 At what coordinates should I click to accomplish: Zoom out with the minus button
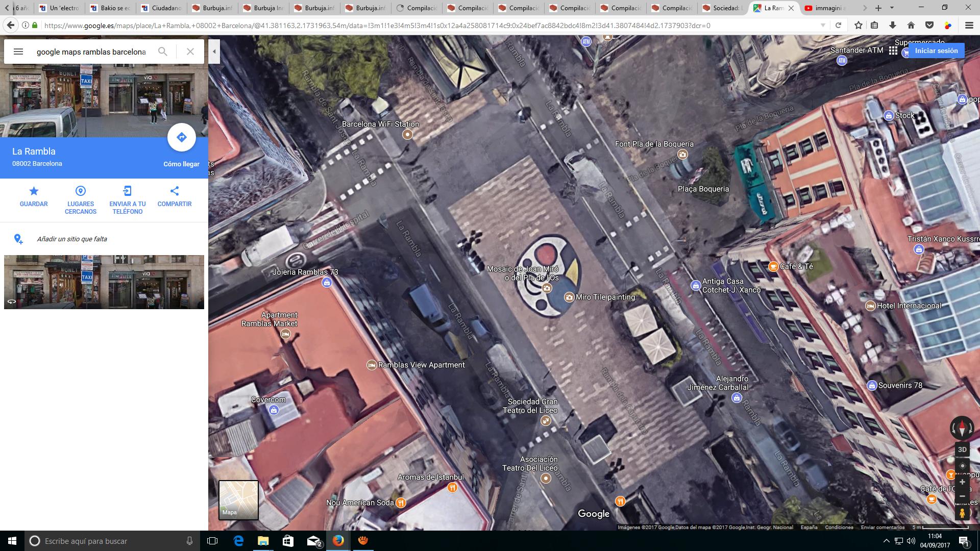coord(962,496)
